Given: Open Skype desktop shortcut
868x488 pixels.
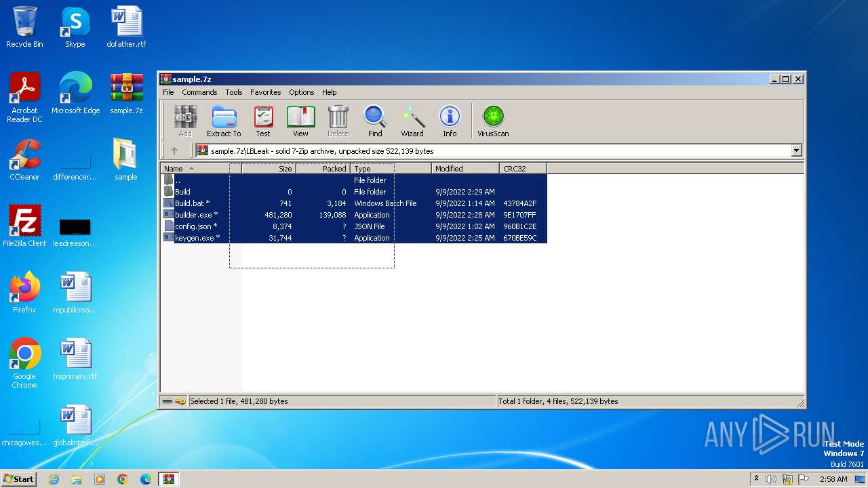Looking at the screenshot, I should click(x=75, y=27).
